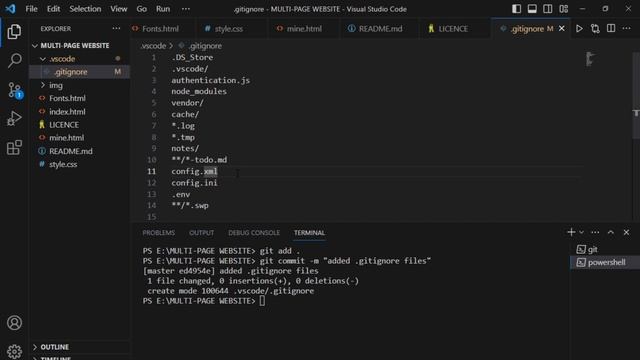This screenshot has width=640, height=360.
Task: Select the powershell terminal instance
Action: pos(604,262)
